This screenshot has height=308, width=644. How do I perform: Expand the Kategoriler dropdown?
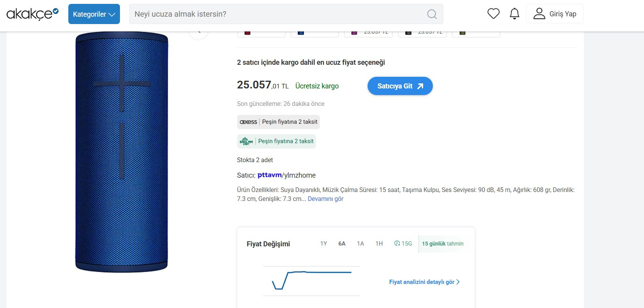pyautogui.click(x=94, y=14)
